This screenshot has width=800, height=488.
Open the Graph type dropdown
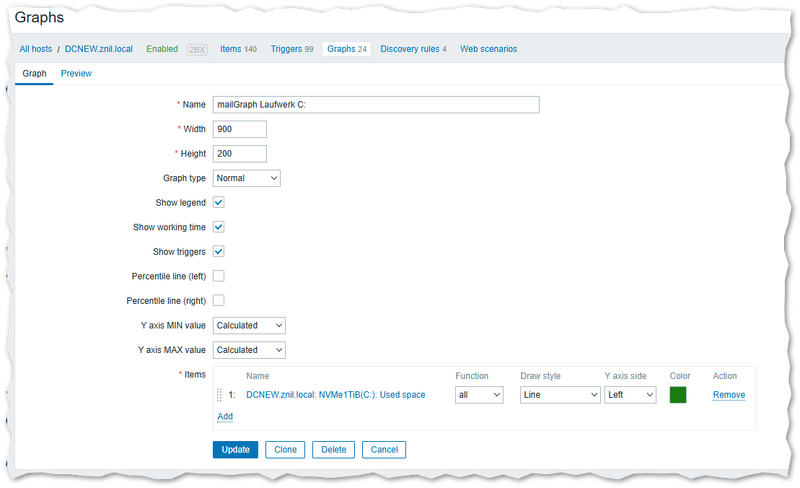pyautogui.click(x=247, y=178)
